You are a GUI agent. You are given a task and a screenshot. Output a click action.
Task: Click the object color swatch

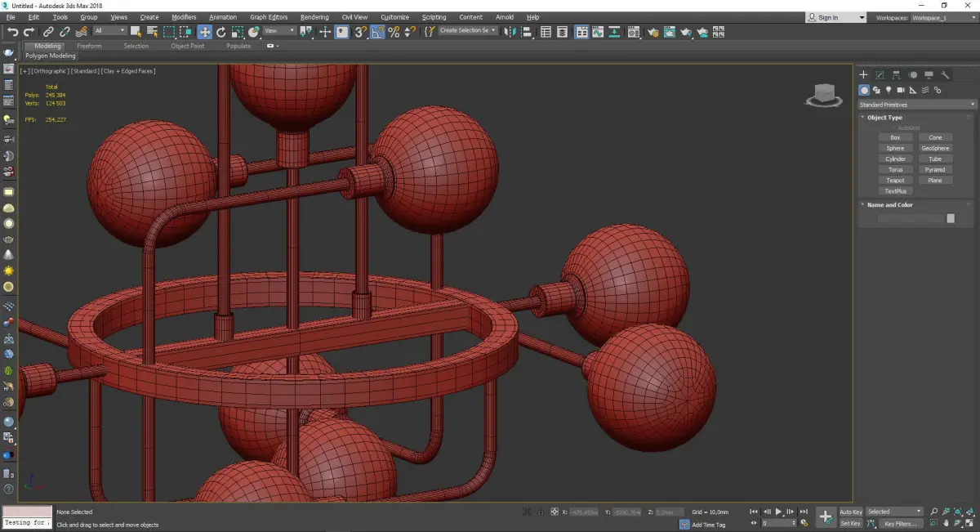point(951,218)
